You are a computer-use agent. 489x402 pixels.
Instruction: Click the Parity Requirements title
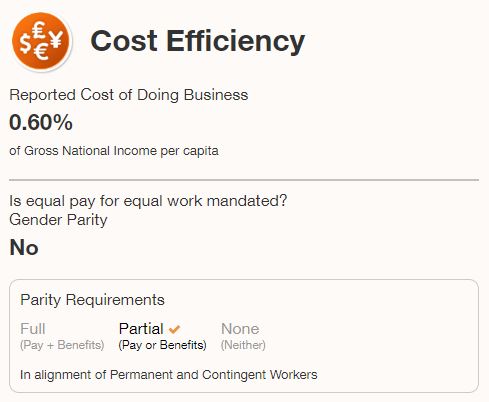pos(92,300)
